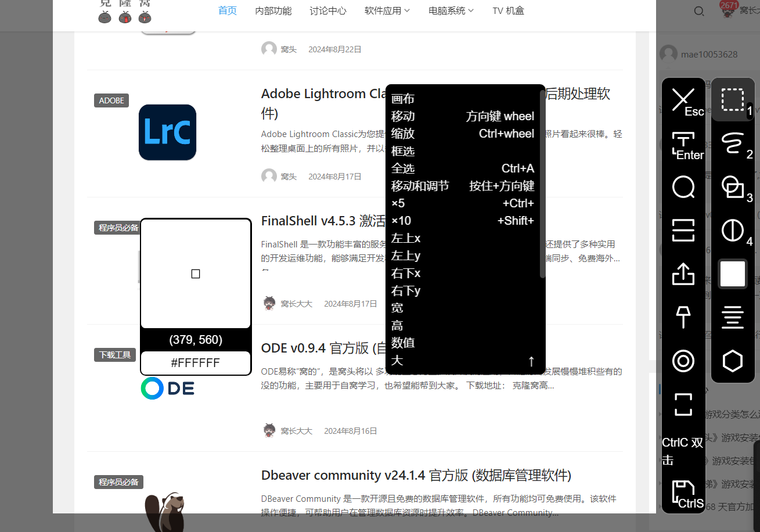This screenshot has width=760, height=532.
Task: Click the ADOBE category tag
Action: point(111,100)
